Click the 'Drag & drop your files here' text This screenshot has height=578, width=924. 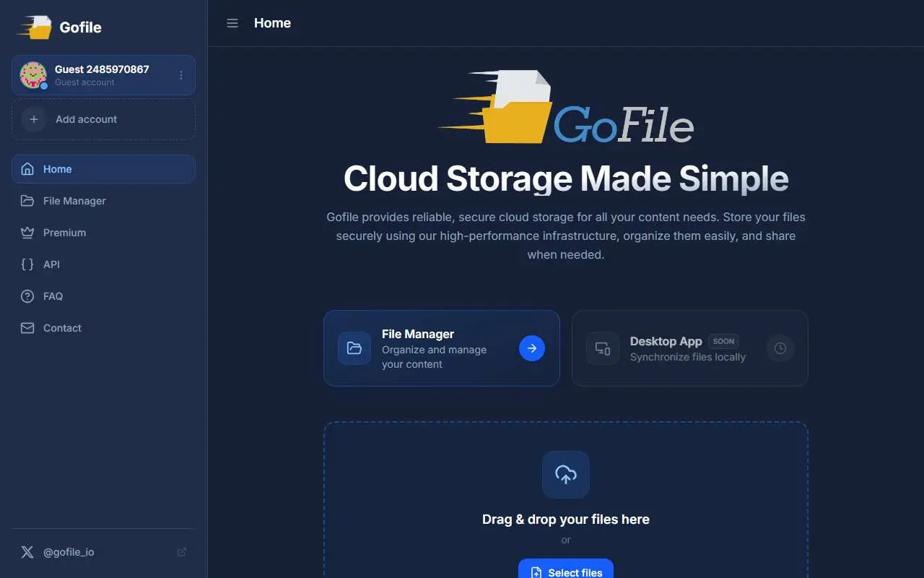pyautogui.click(x=566, y=519)
